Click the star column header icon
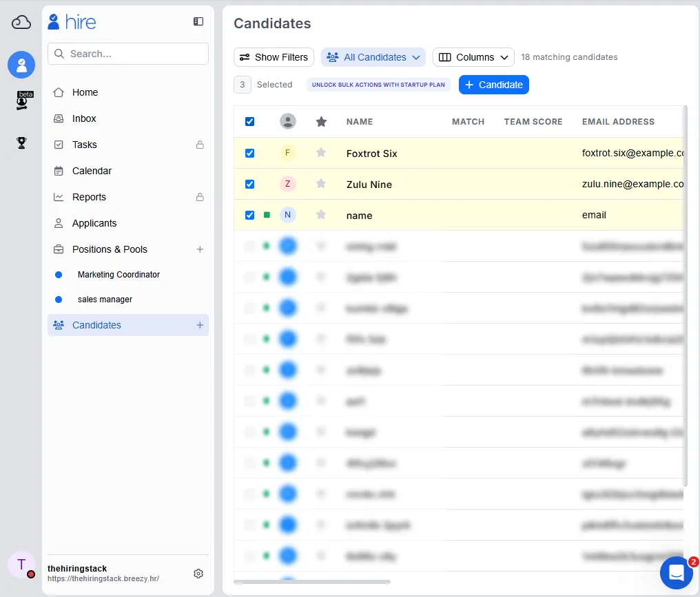The image size is (700, 597). pyautogui.click(x=321, y=121)
